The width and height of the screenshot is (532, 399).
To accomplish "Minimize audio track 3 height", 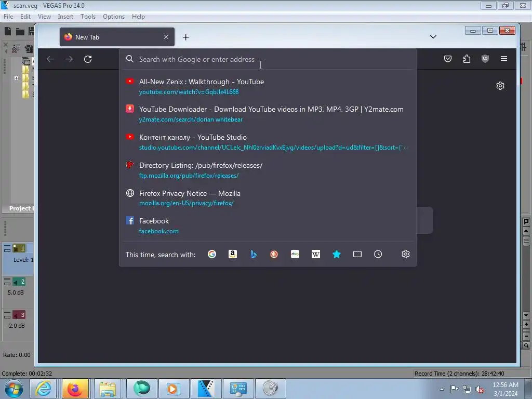I will pyautogui.click(x=7, y=313).
